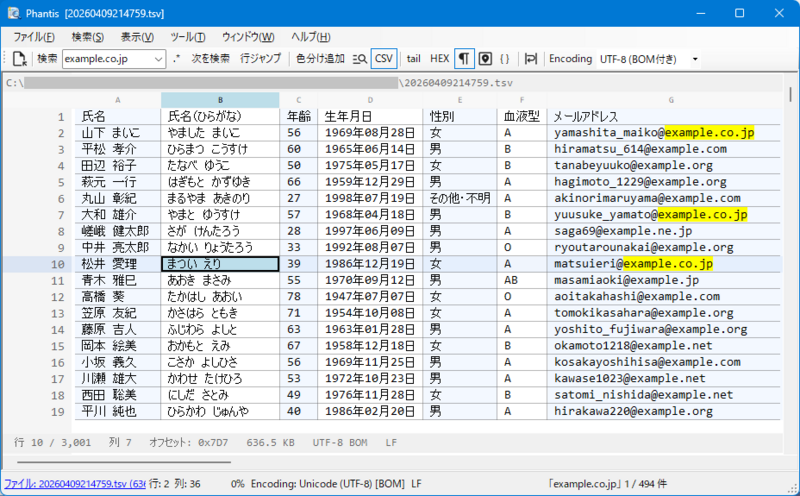The image size is (800, 496).
Task: Click the file link in status bar
Action: [72, 484]
